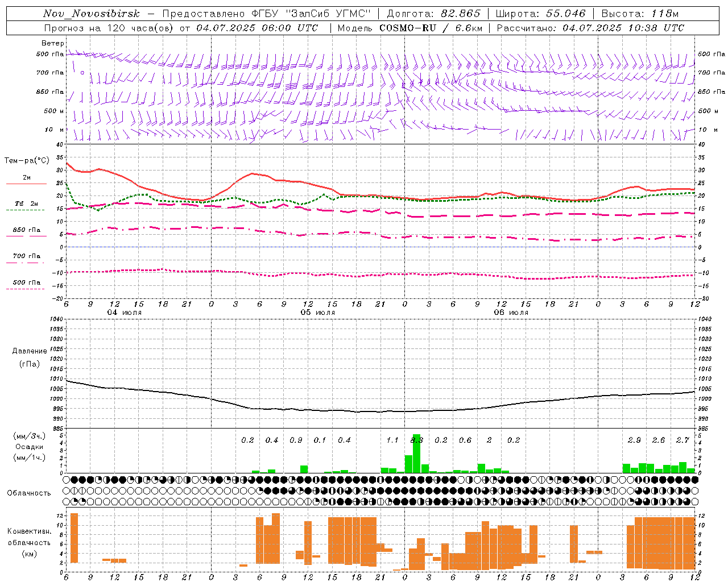728x582 pixels.
Task: Click the '700 гПа' temperature legend entry
Action: tap(27, 256)
